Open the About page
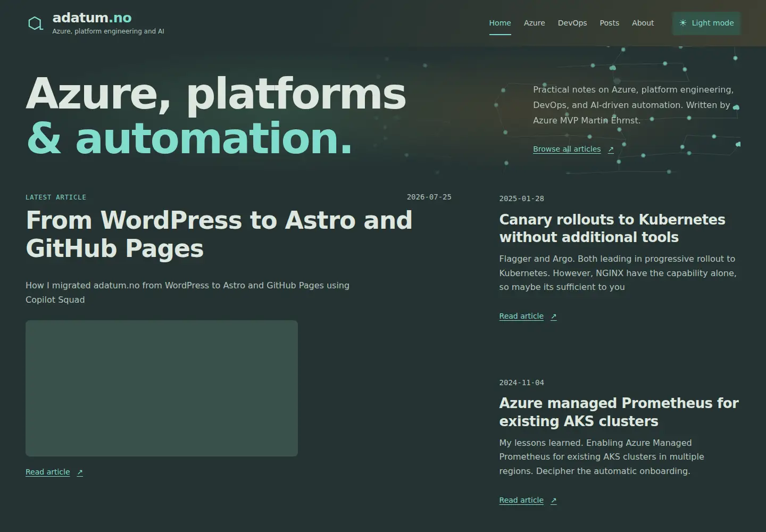This screenshot has height=532, width=766. coord(643,23)
